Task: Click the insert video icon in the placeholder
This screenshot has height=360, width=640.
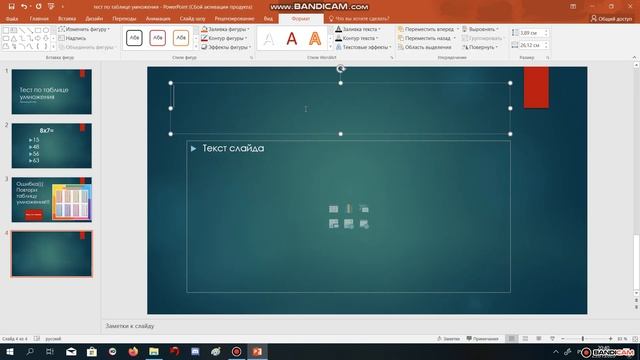Action: (x=364, y=224)
